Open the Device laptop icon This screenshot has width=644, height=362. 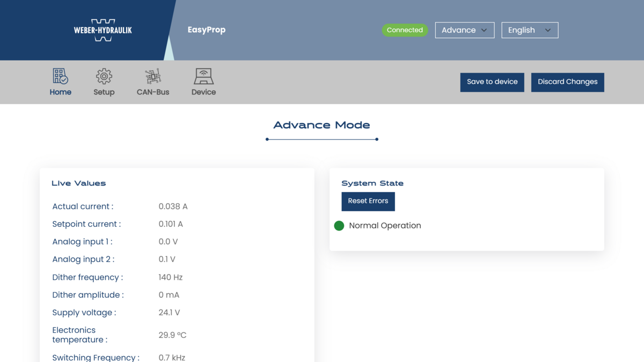click(203, 76)
